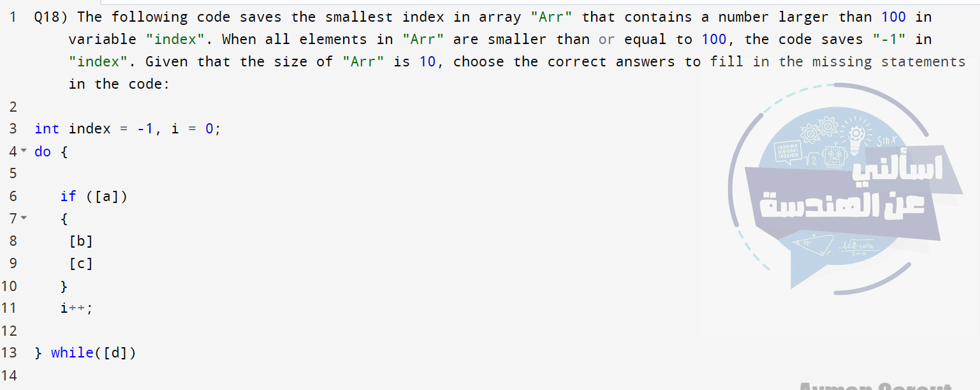The width and height of the screenshot is (980, 390).
Task: Place cursor on the [a] placeholder
Action: tap(106, 196)
